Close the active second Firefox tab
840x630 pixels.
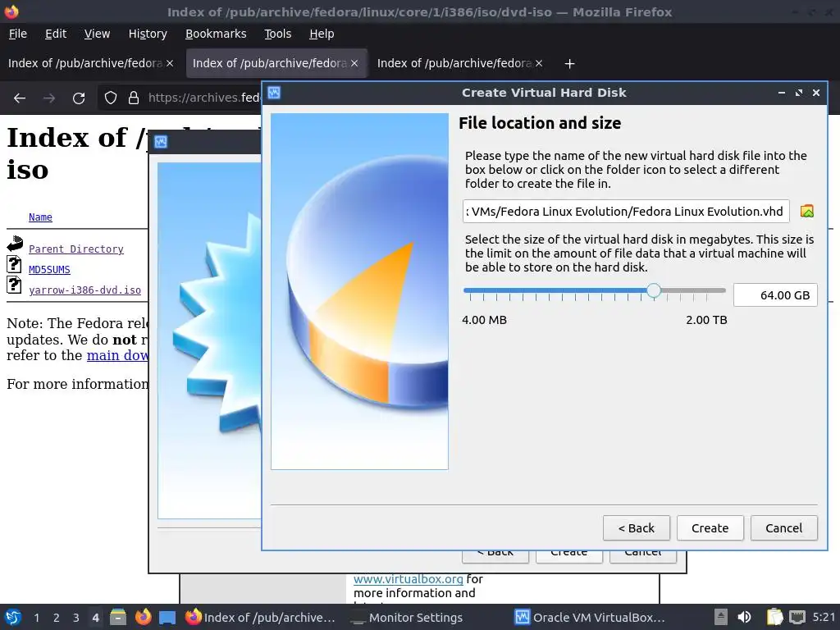354,63
